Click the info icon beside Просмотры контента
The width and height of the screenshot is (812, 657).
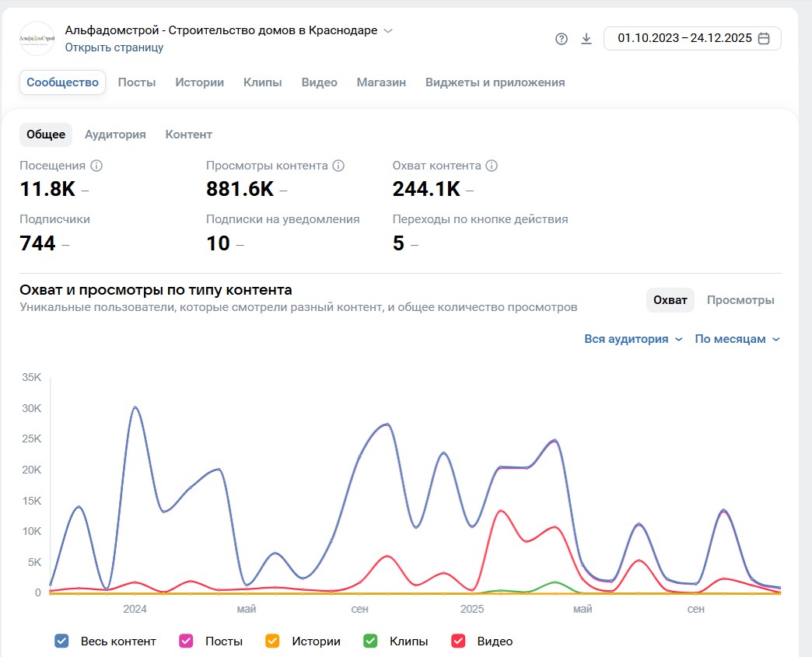pos(338,166)
